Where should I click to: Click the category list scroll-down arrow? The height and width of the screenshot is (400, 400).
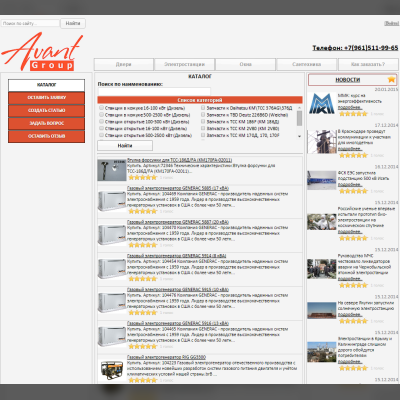point(299,136)
